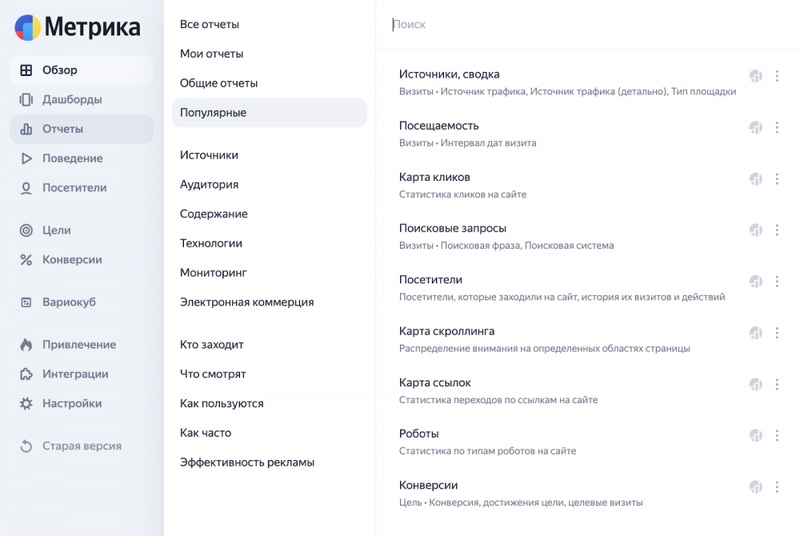Open Обзор via its grid icon
Viewport: 800px width, 536px height.
click(26, 70)
